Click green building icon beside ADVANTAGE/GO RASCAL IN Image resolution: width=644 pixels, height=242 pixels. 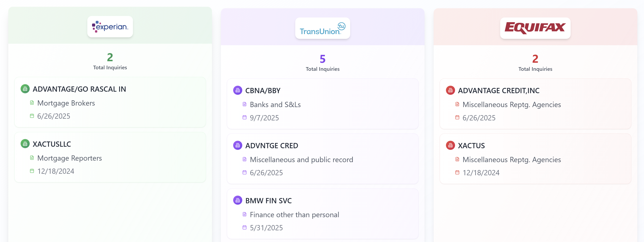[x=25, y=89]
